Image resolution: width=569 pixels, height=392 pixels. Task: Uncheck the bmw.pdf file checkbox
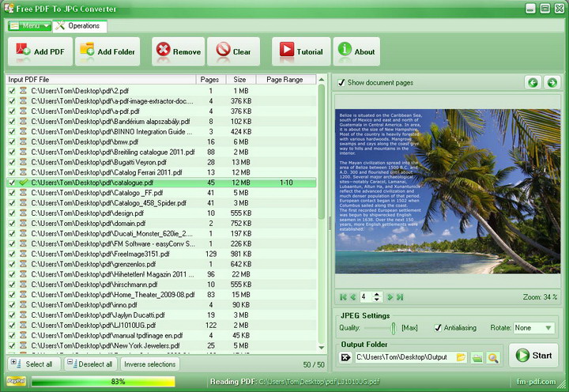[12, 142]
